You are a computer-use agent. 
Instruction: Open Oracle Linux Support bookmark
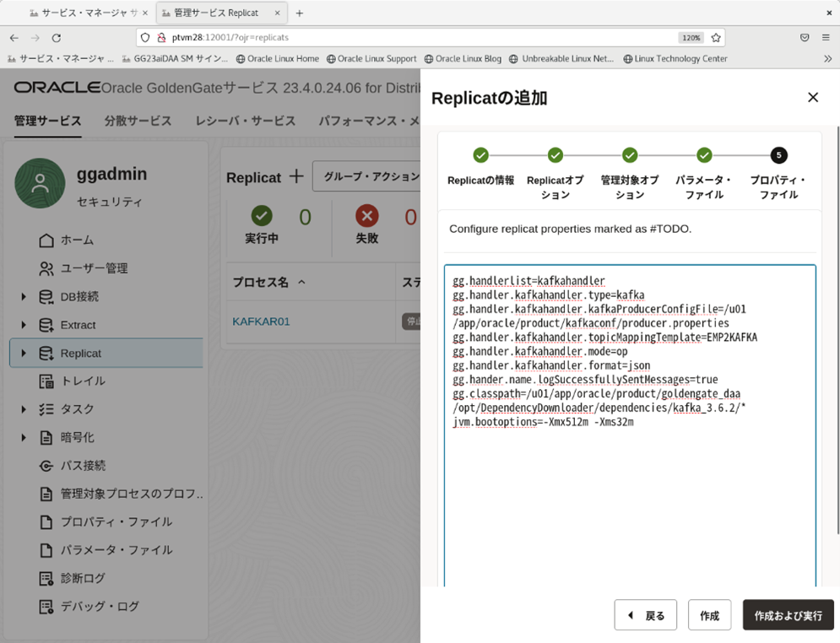371,59
